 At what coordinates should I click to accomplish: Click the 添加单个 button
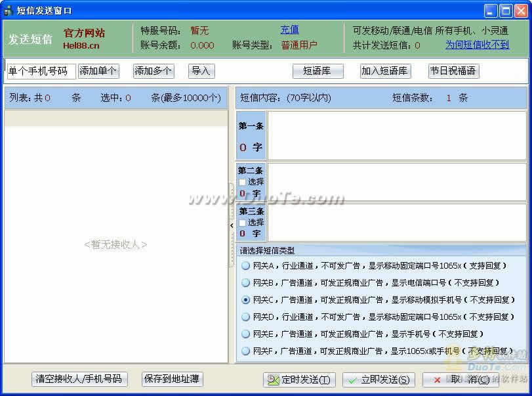coord(98,71)
